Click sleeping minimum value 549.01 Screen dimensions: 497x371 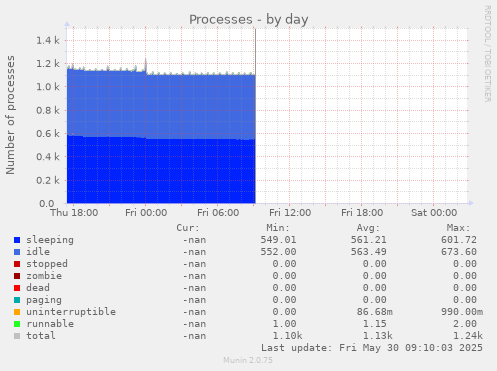pos(278,240)
